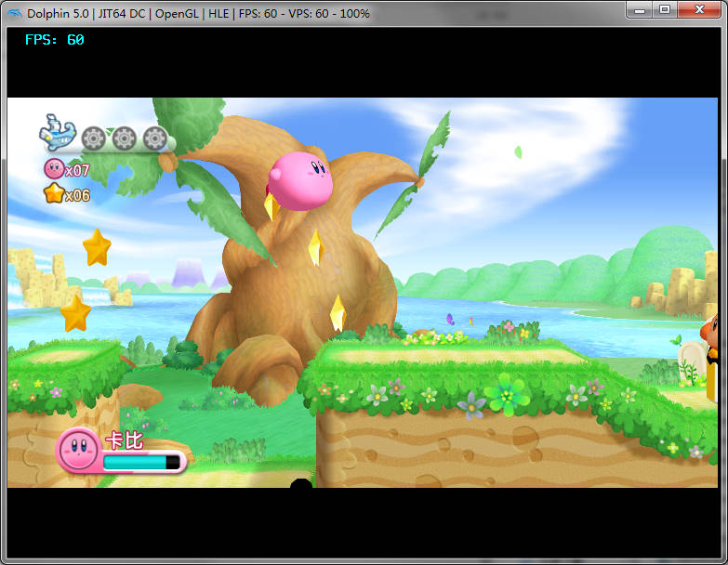Click the orange Waddle Dee enemy at the right edge

point(709,337)
